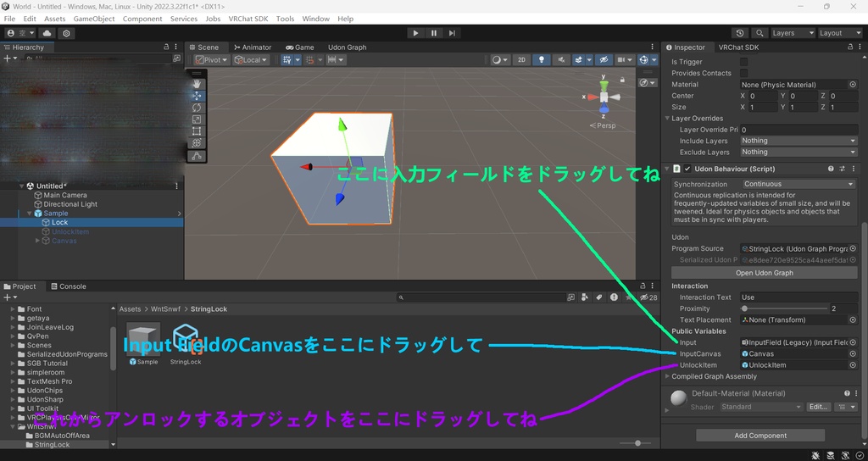Open Udon Behaviour help reference icon

coord(831,169)
